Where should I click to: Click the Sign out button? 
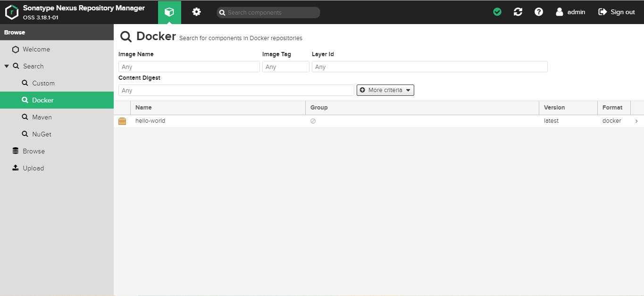pos(617,12)
